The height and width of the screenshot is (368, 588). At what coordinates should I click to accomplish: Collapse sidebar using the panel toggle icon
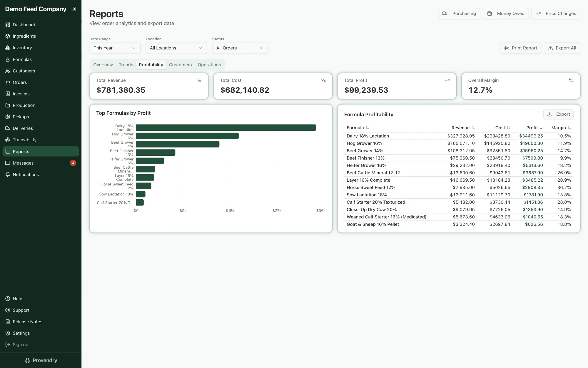tap(74, 9)
